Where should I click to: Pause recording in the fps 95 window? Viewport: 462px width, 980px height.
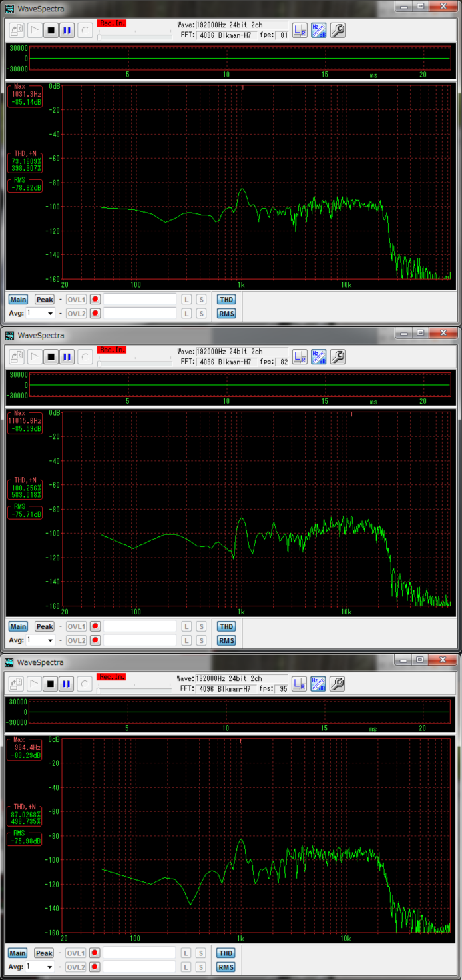[x=67, y=684]
